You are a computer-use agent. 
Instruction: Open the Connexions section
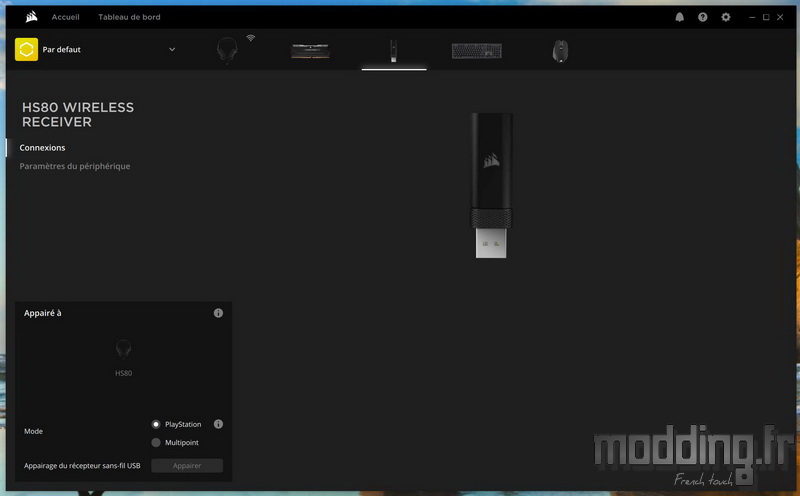(42, 148)
